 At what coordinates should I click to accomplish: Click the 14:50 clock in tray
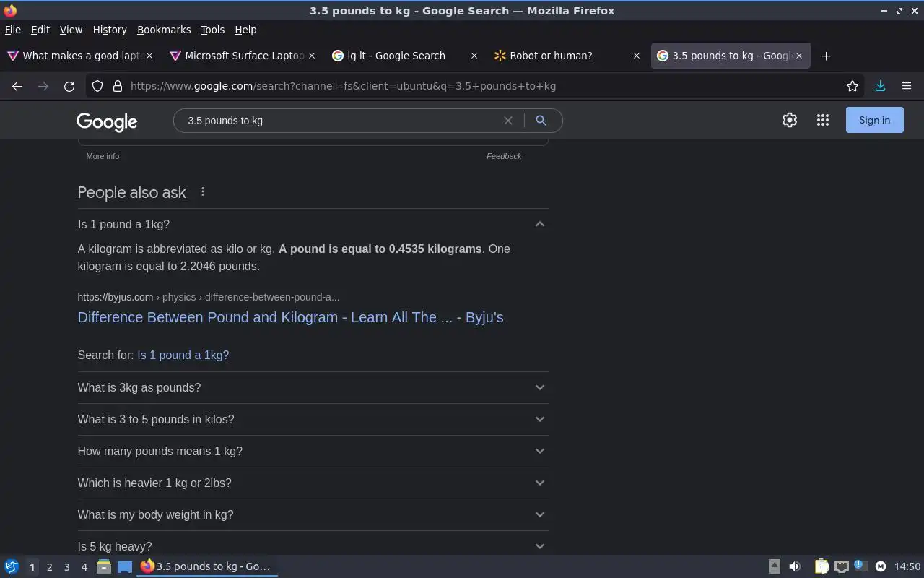tap(907, 567)
